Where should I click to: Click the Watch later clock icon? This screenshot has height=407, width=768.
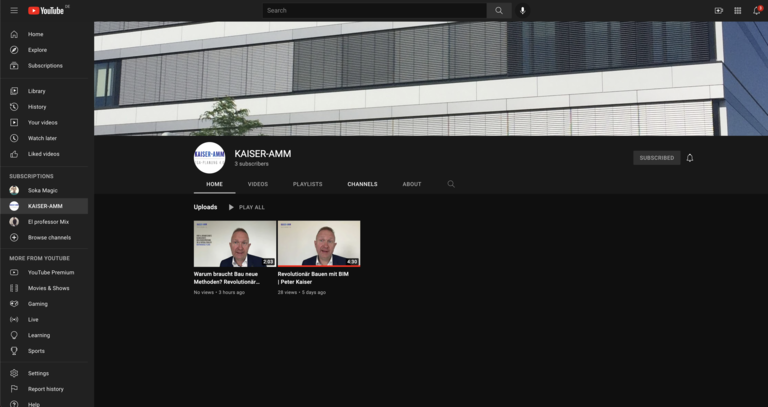pyautogui.click(x=14, y=138)
